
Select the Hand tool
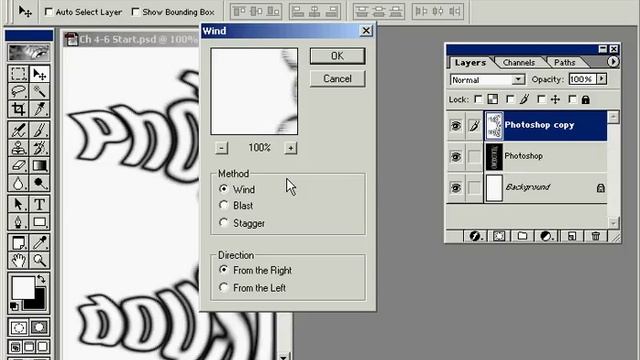(18, 260)
